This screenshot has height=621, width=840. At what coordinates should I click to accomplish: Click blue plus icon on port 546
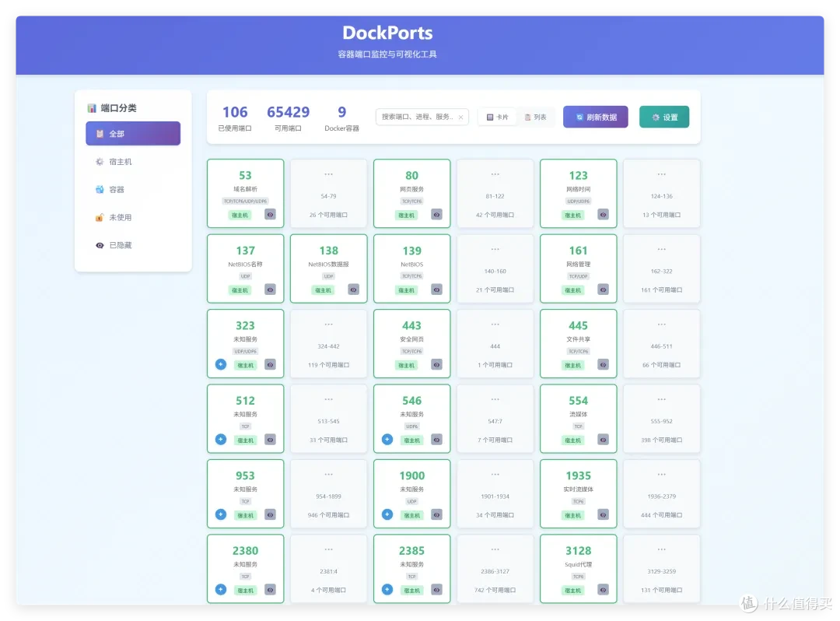[387, 440]
